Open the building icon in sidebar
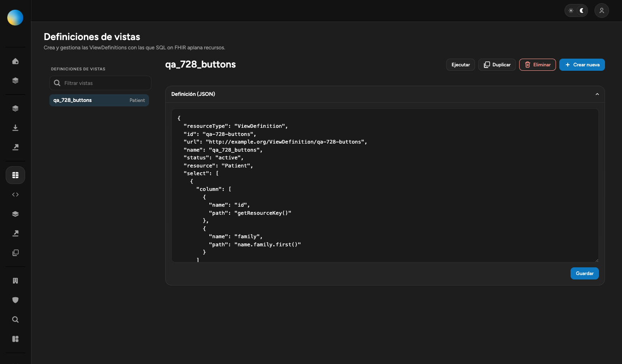Image resolution: width=622 pixels, height=364 pixels. (x=15, y=281)
